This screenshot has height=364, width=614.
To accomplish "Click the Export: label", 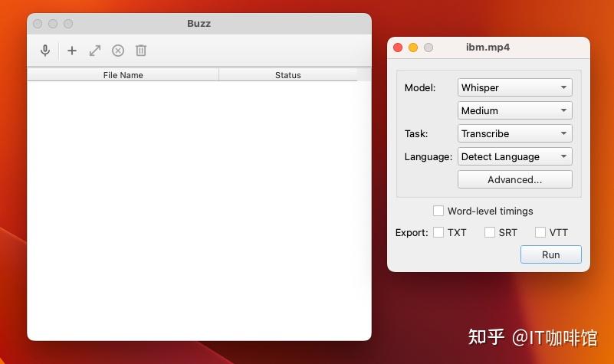I will pos(412,233).
